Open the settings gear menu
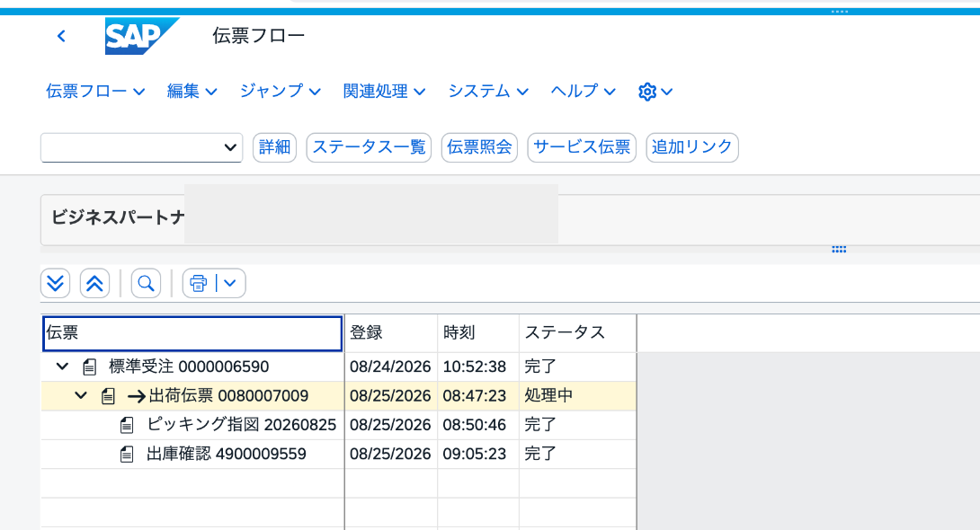The height and width of the screenshot is (530, 980). point(655,92)
